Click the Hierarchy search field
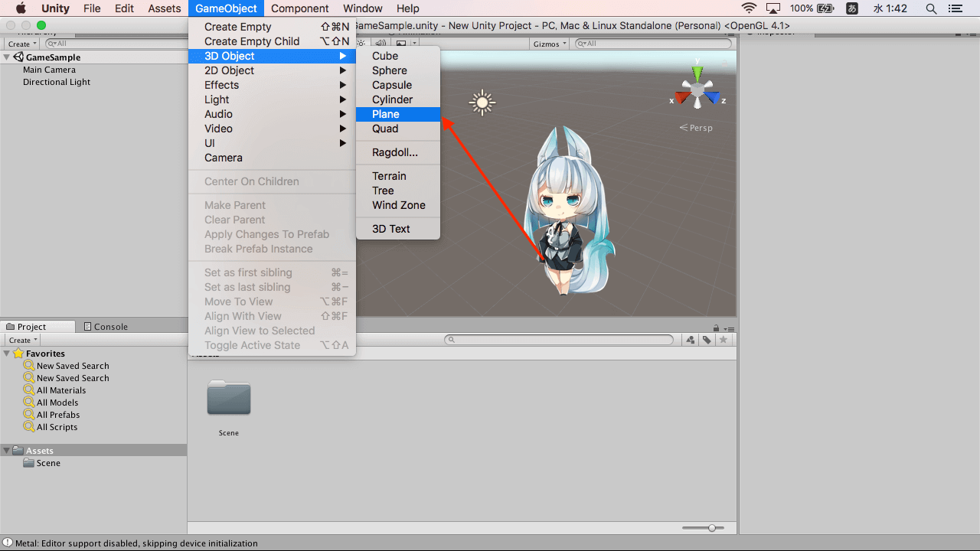980x551 pixels. click(x=115, y=44)
